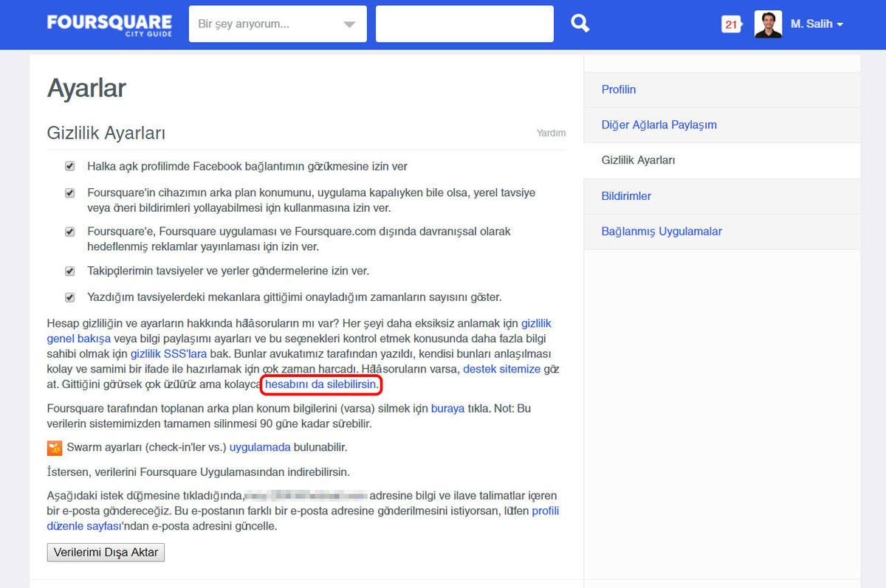Click the user profile avatar photo
Viewport: 886px width, 588px height.
[x=768, y=24]
